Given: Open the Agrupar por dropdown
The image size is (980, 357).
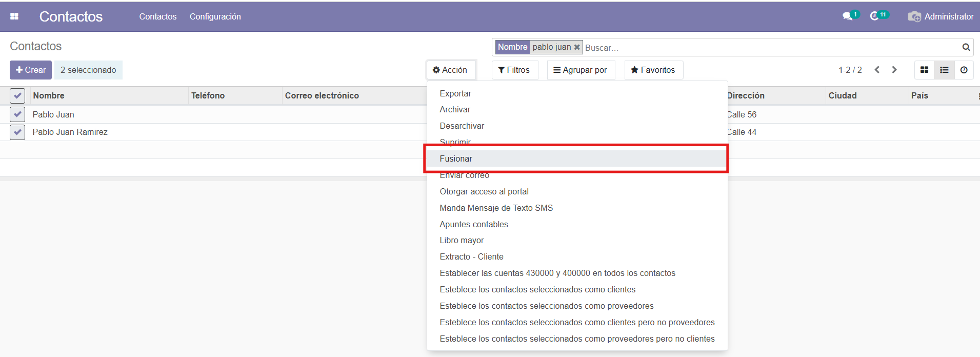Looking at the screenshot, I should 580,70.
